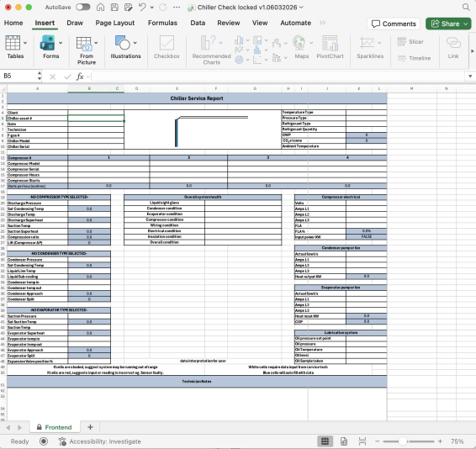Open the more quick-access options ellipsis
Image resolution: width=476 pixels, height=449 pixels.
pyautogui.click(x=177, y=8)
